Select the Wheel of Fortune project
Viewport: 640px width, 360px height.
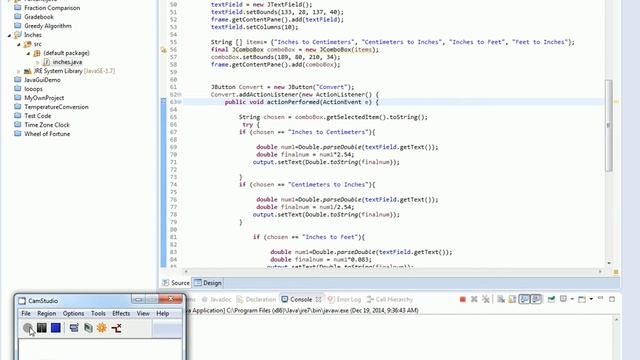pos(47,133)
